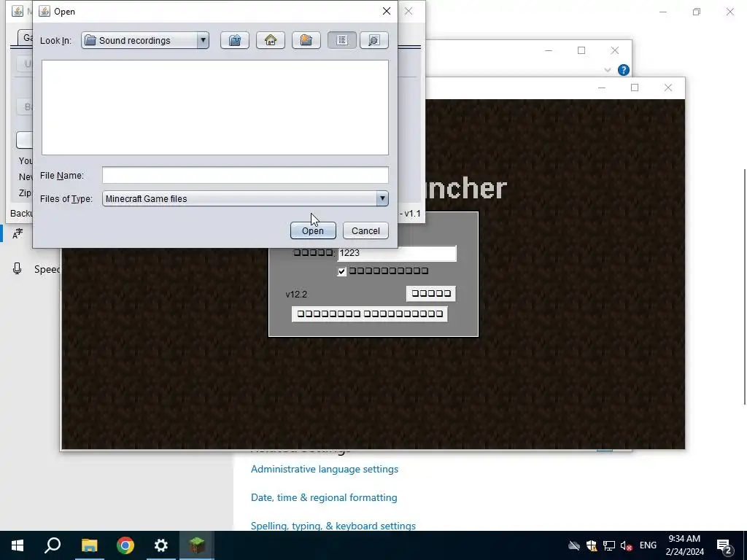Open Date, time & regional formatting link
Viewport: 747px width, 560px height.
point(324,497)
